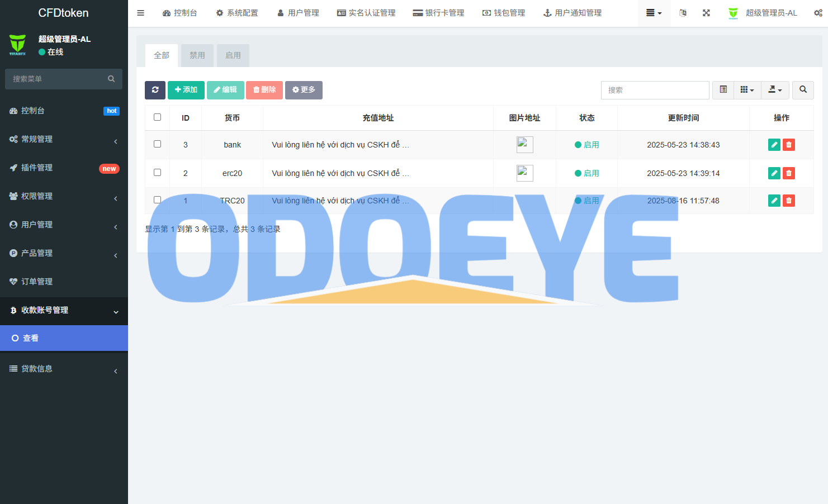
Task: Click the refresh table icon button
Action: (155, 90)
